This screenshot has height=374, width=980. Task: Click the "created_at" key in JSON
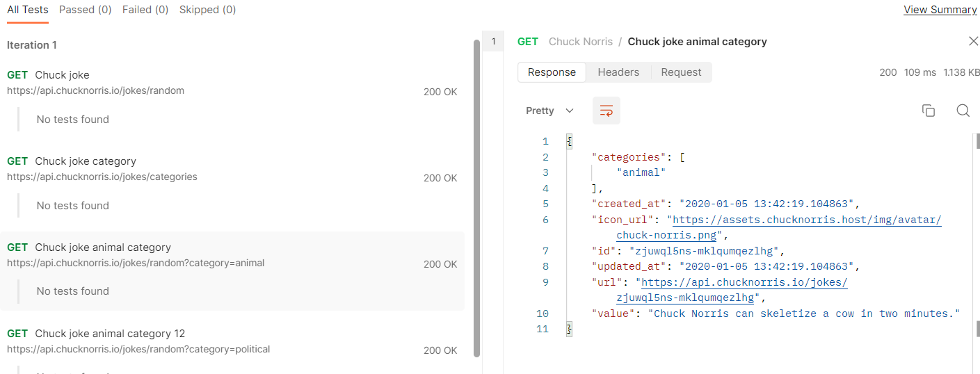629,204
